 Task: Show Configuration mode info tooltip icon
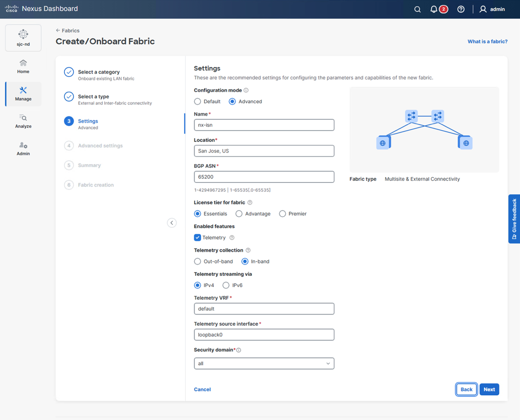click(246, 90)
